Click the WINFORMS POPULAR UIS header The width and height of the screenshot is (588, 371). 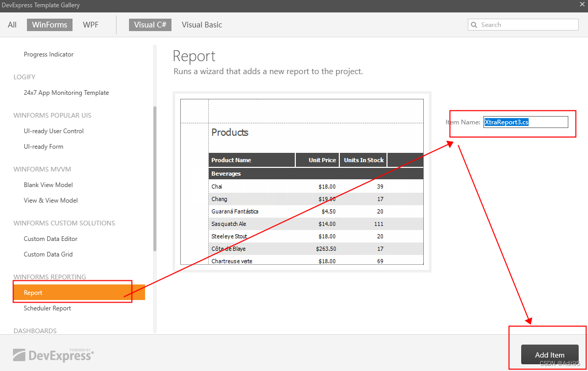coord(52,115)
